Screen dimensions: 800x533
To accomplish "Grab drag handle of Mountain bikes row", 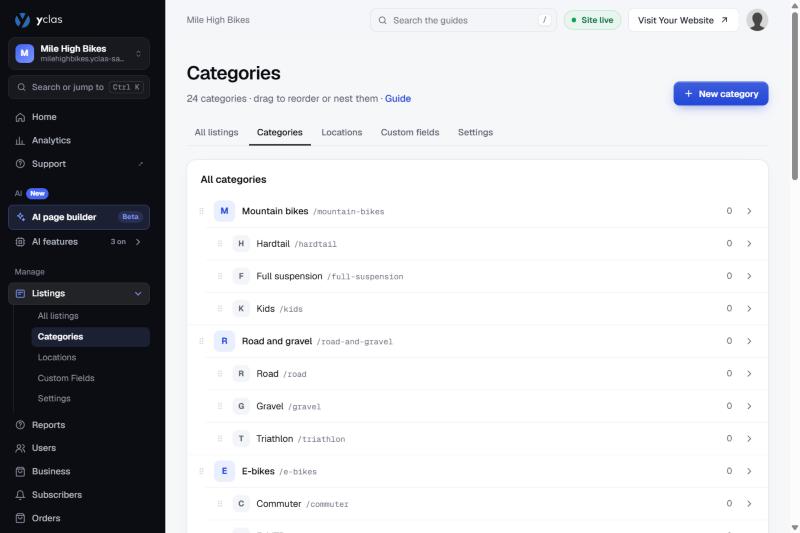I will click(202, 211).
